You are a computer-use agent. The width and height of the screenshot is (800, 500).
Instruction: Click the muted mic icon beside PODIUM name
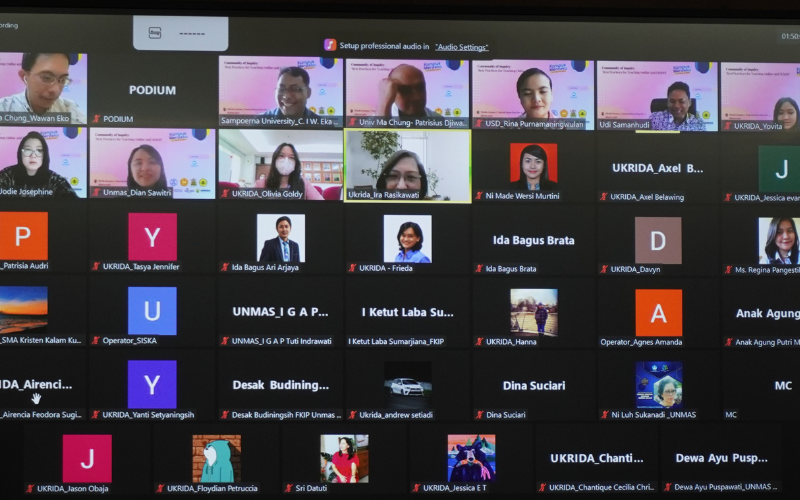point(96,119)
